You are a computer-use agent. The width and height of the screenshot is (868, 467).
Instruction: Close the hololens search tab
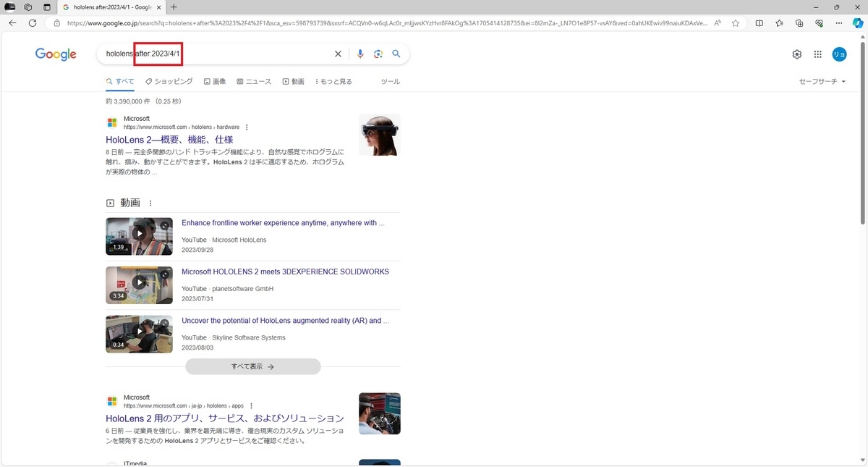(x=158, y=7)
